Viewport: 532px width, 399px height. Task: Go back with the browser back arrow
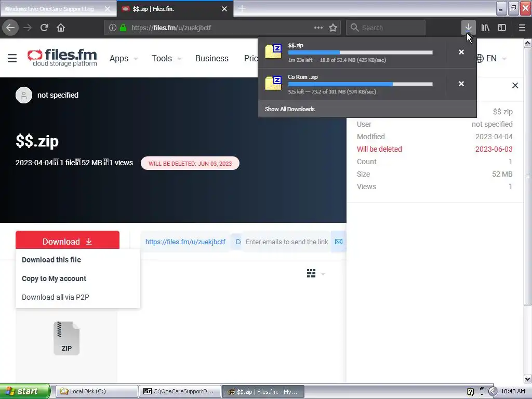(10, 28)
